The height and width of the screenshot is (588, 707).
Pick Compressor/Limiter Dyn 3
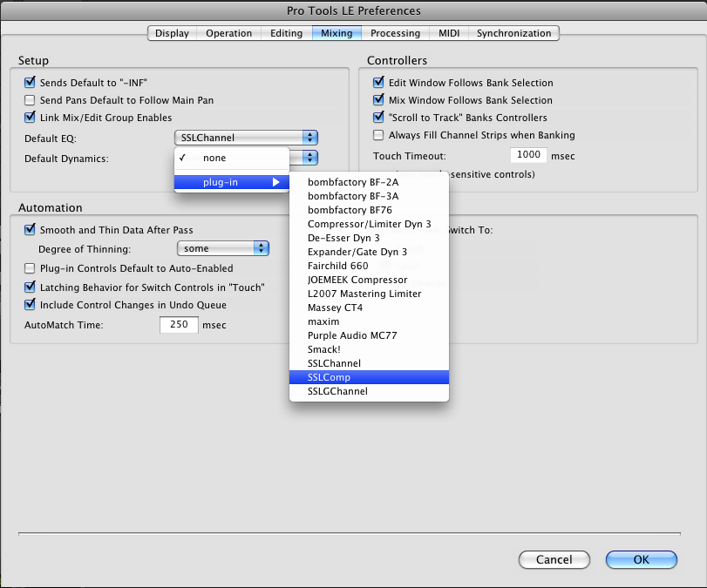pos(369,224)
